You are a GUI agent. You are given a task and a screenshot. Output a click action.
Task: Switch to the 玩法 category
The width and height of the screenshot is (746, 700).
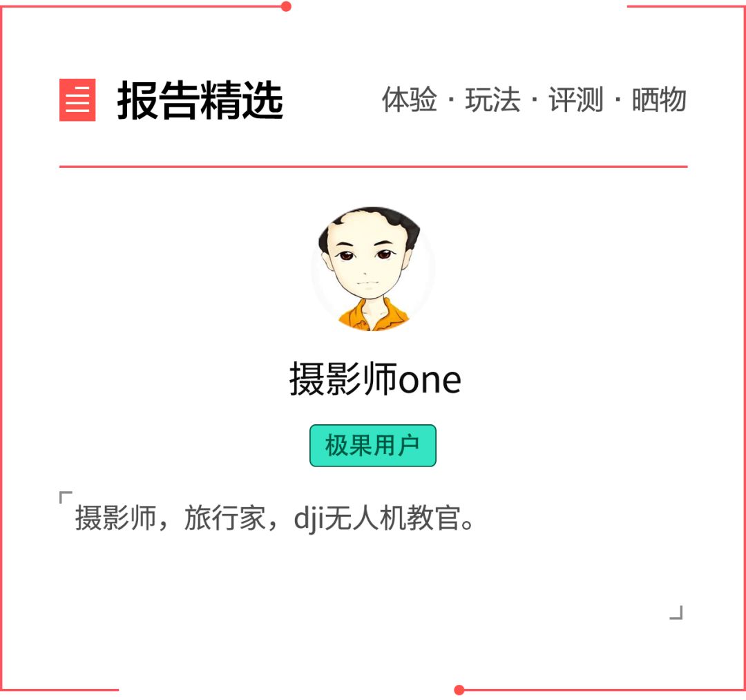pos(492,100)
